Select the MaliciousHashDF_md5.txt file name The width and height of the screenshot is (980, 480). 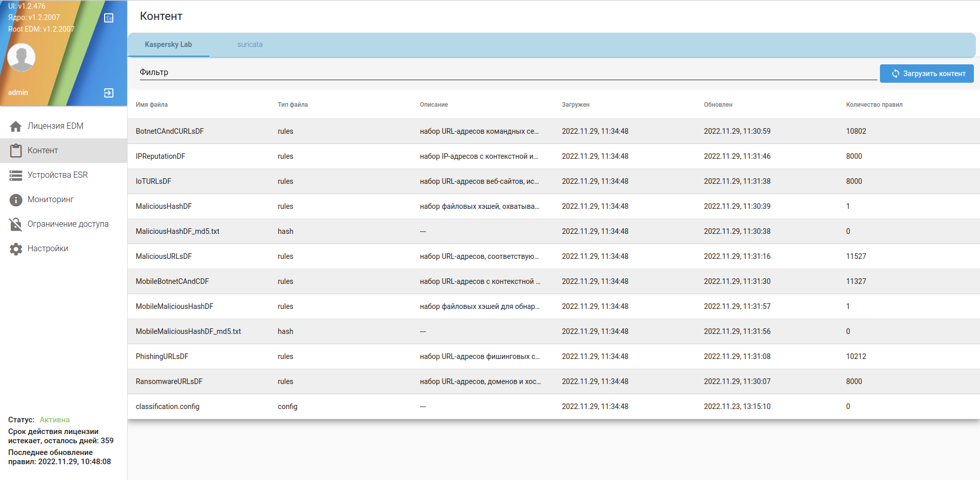tap(178, 231)
